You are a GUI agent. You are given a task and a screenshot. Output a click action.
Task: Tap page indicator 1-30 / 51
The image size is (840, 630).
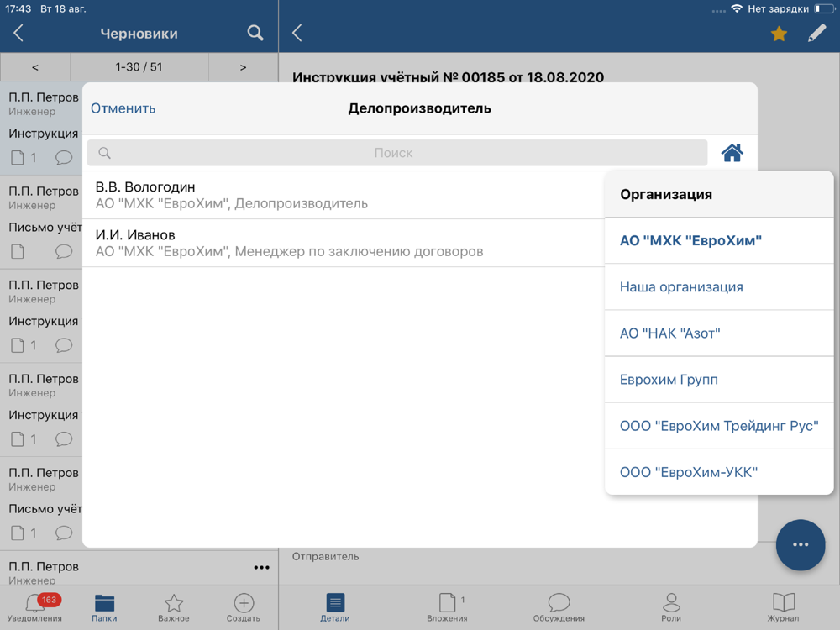(139, 67)
